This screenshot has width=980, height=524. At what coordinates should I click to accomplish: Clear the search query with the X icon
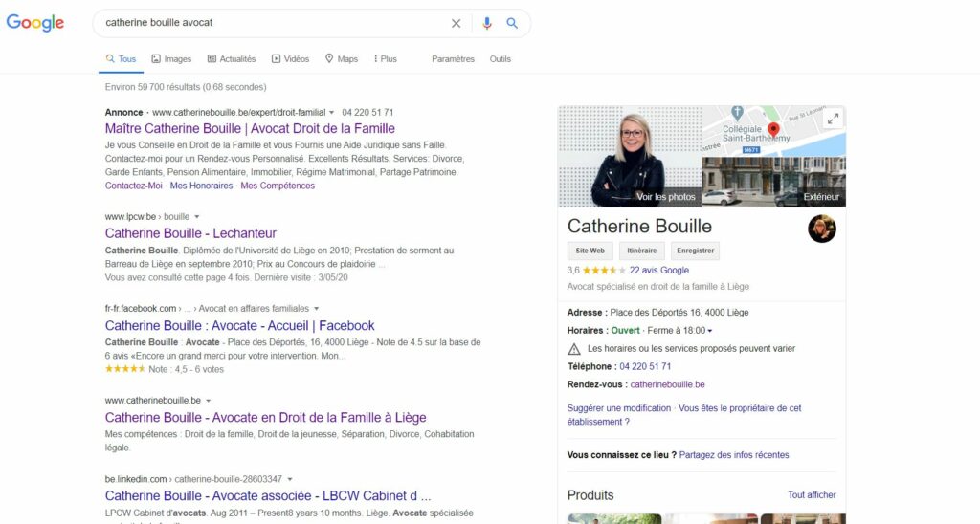[457, 23]
